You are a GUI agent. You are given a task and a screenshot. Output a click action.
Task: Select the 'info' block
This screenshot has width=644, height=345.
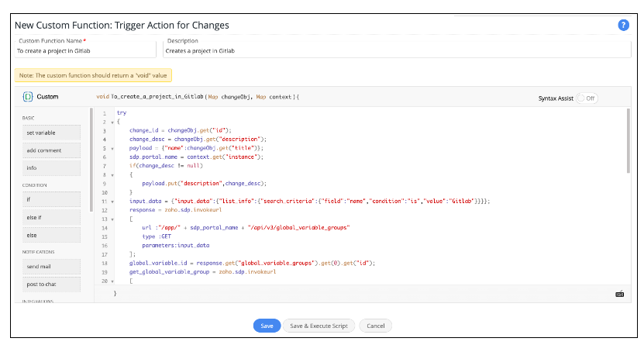(51, 168)
